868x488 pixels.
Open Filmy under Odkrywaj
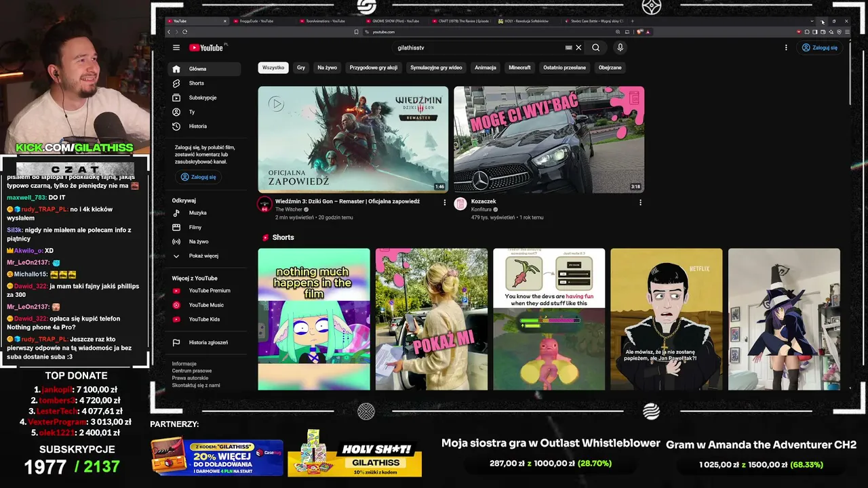click(x=204, y=227)
